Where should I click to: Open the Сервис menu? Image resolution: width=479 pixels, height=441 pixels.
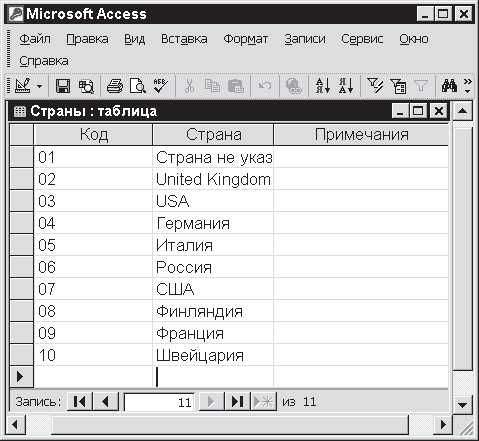362,39
